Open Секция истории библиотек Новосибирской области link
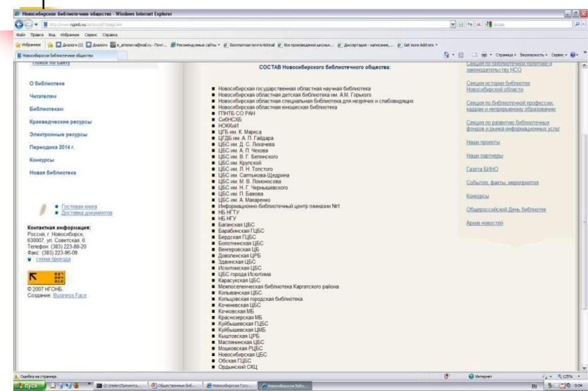Image resolution: width=588 pixels, height=391 pixels. pyautogui.click(x=498, y=86)
